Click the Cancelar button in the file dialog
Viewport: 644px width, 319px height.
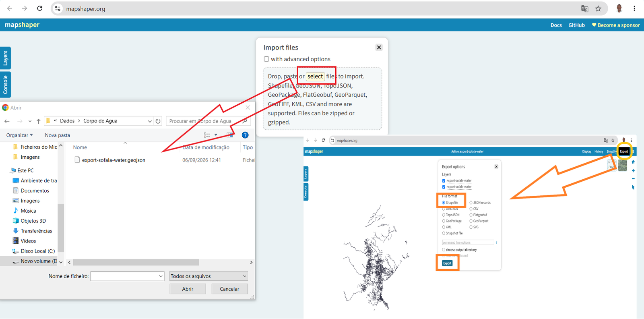click(x=229, y=289)
